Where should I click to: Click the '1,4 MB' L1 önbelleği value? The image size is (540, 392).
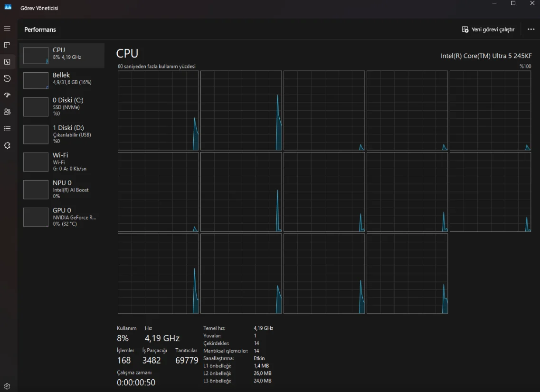pos(261,366)
